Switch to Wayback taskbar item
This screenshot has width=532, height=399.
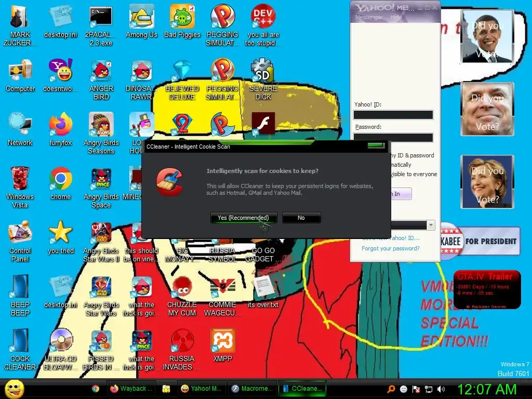point(130,389)
